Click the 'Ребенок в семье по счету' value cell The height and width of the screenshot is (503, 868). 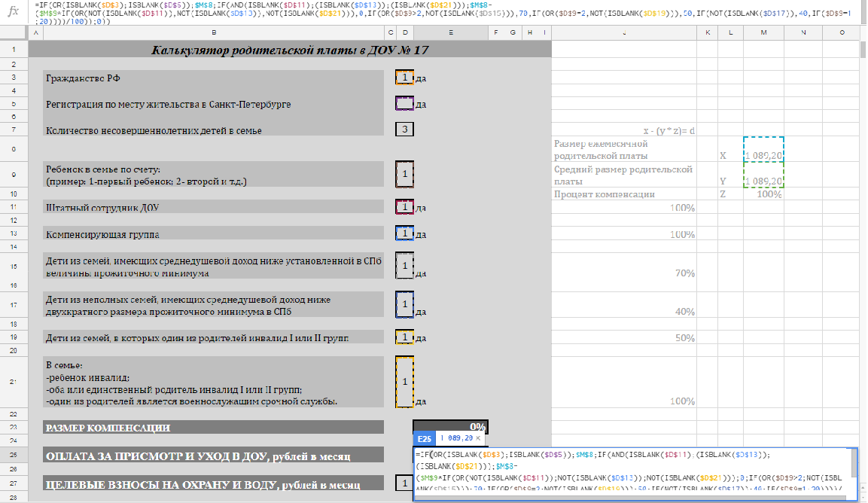(x=405, y=174)
